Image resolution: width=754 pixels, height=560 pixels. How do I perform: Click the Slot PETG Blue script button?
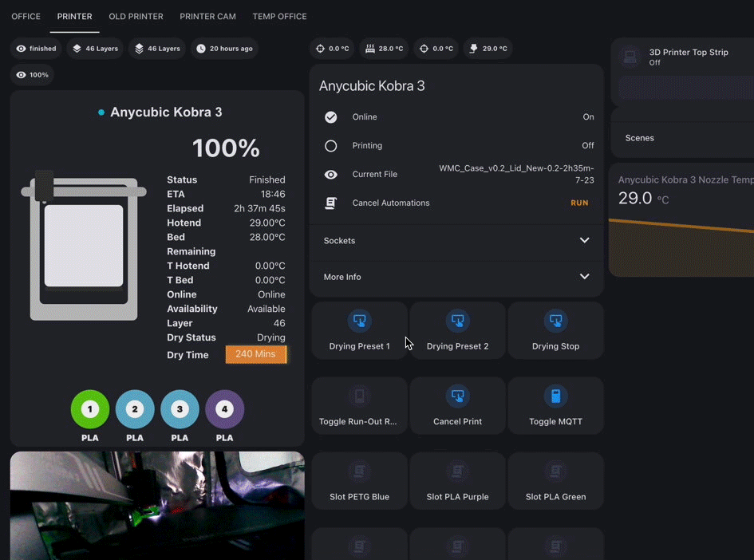click(360, 481)
